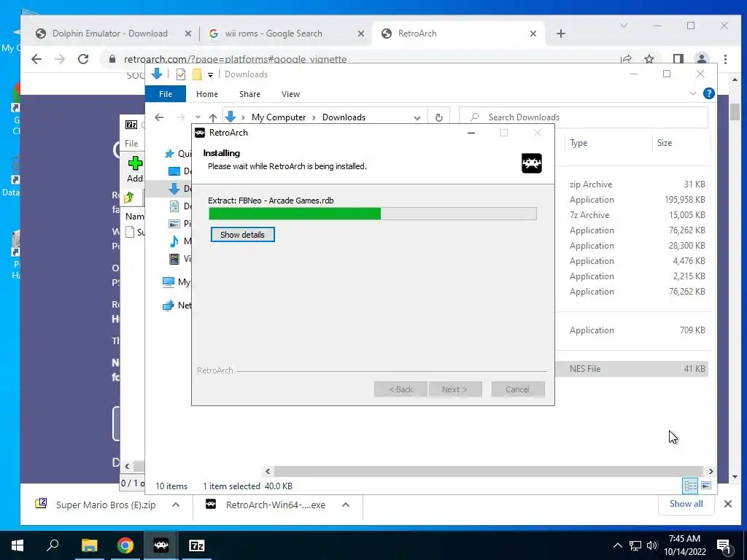Refresh the Downloads folder view
The image size is (747, 560).
pyautogui.click(x=438, y=117)
